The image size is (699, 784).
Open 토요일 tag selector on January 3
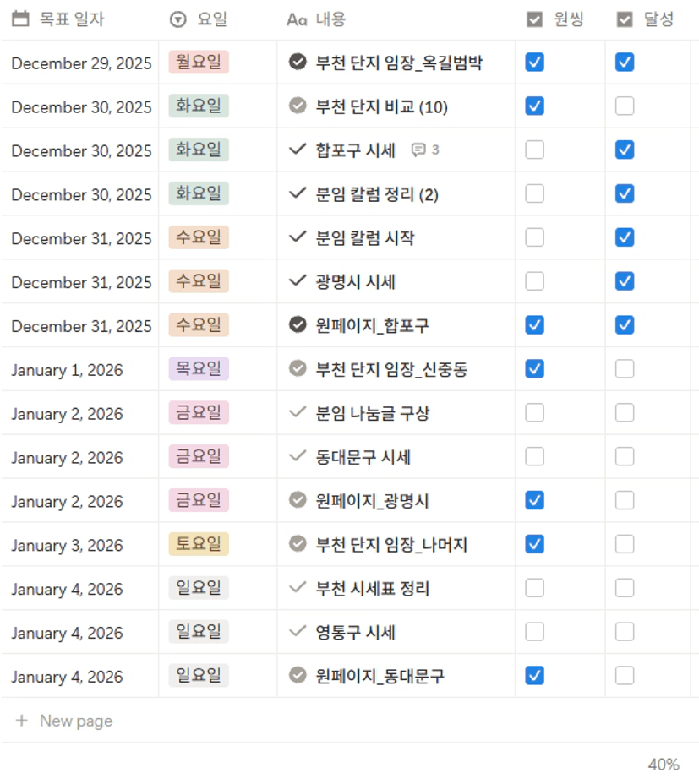(199, 545)
